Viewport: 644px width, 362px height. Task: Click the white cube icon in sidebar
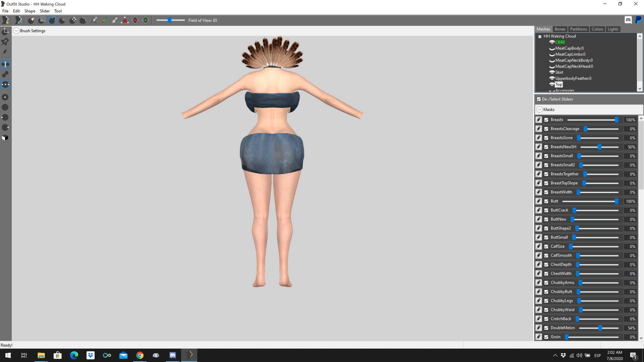click(x=5, y=138)
